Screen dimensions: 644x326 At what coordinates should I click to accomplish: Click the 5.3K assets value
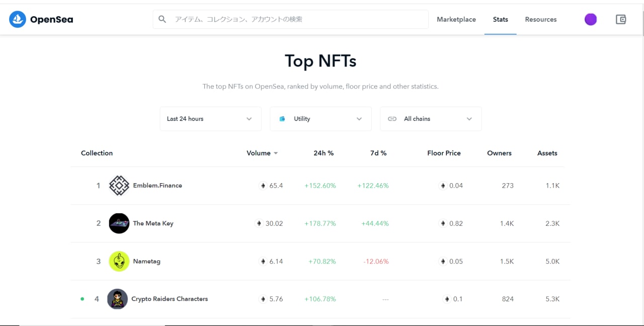[x=552, y=299]
